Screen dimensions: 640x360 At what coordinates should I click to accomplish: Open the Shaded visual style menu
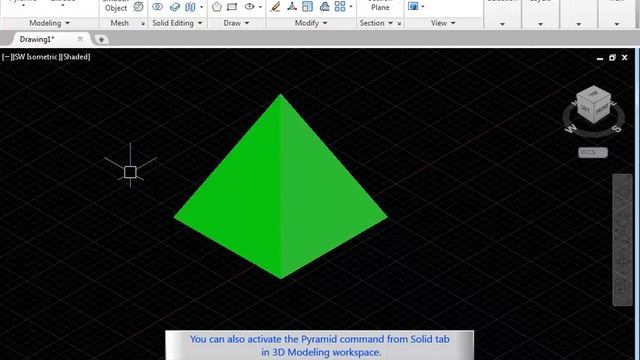click(x=76, y=57)
